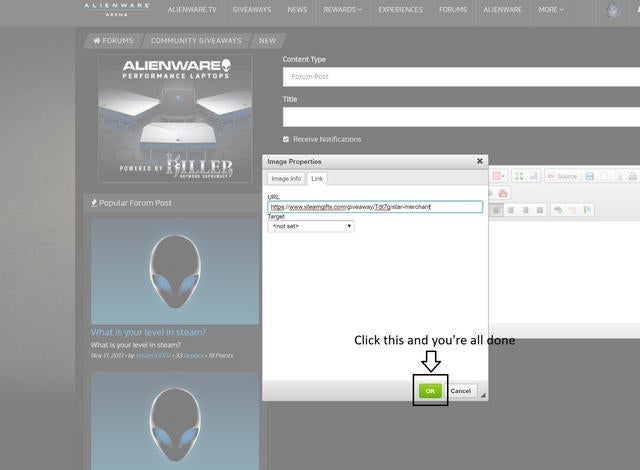
Task: Click the green OK button
Action: 430,391
